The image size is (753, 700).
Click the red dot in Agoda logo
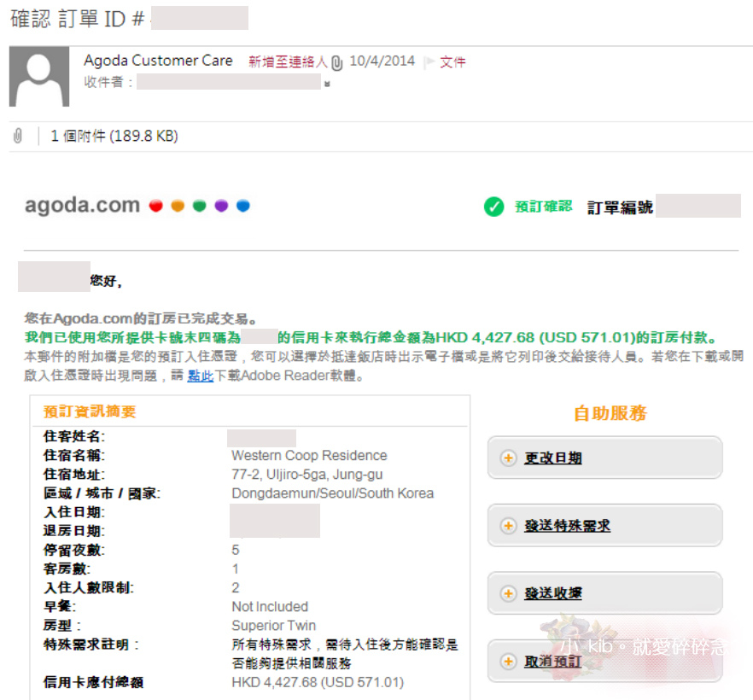click(155, 206)
